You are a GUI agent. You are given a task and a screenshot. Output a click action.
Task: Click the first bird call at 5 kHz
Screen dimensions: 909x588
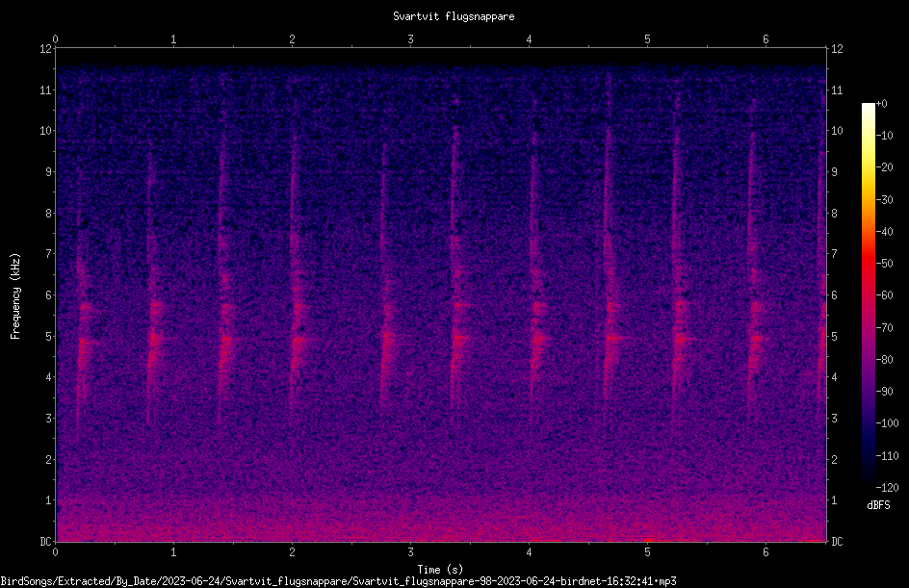tap(85, 343)
